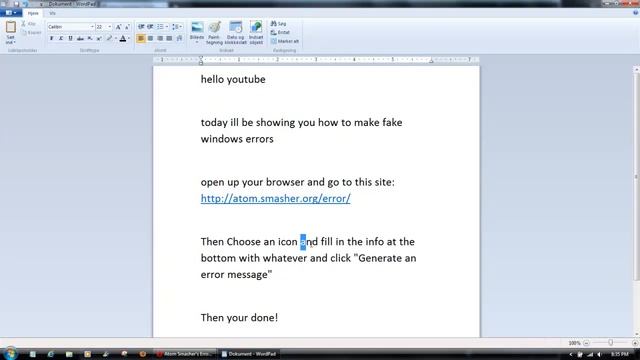Click the font color A swatch
The image size is (640, 360).
tap(122, 38)
